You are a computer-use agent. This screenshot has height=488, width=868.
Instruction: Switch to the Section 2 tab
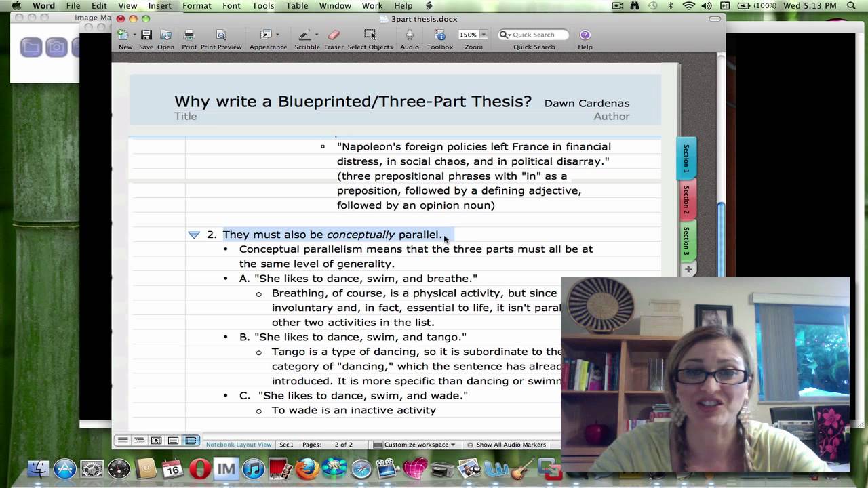pos(686,200)
